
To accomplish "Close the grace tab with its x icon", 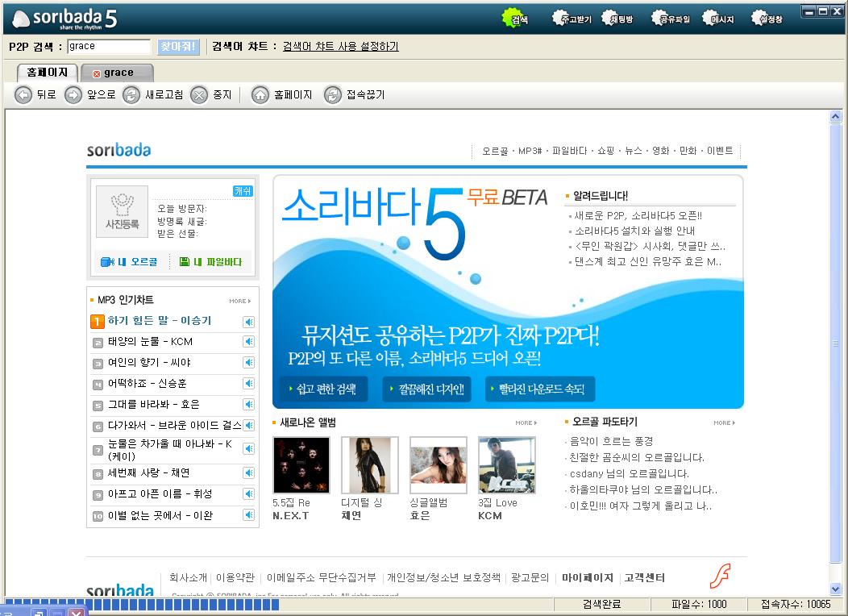I will click(96, 73).
